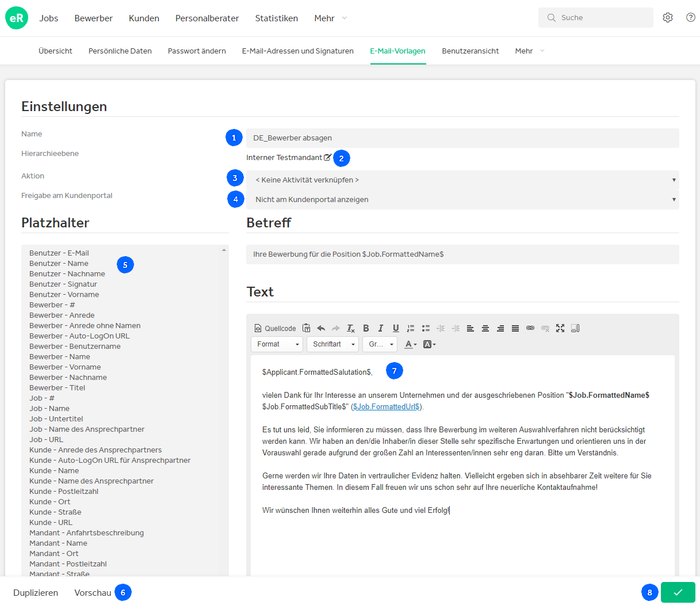This screenshot has width=700, height=605.
Task: Open the Größe font size dropdown
Action: pos(380,344)
